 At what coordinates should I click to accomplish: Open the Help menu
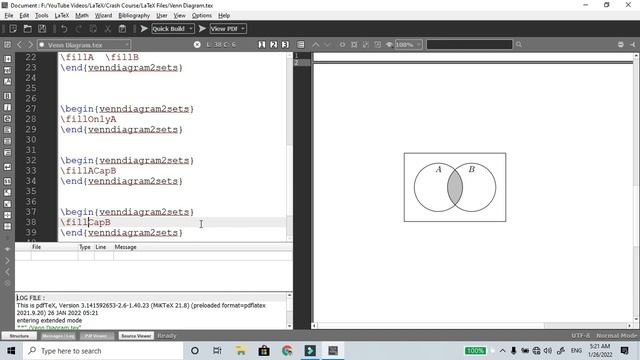click(224, 16)
